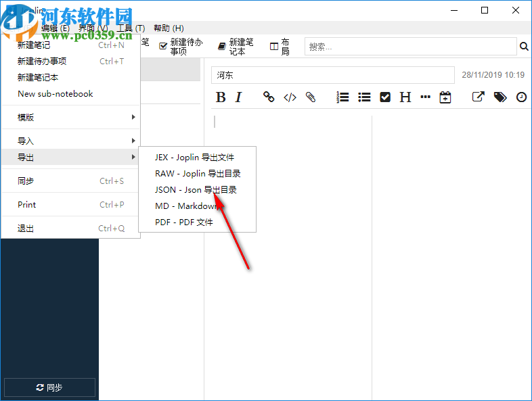The height and width of the screenshot is (401, 532).
Task: Open the tags editor with the tag icon
Action: click(500, 97)
